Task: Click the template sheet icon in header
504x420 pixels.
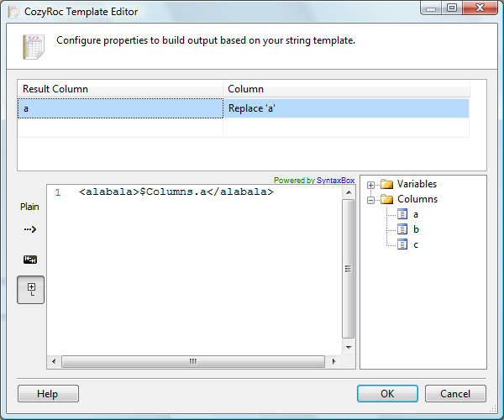Action: (x=34, y=47)
